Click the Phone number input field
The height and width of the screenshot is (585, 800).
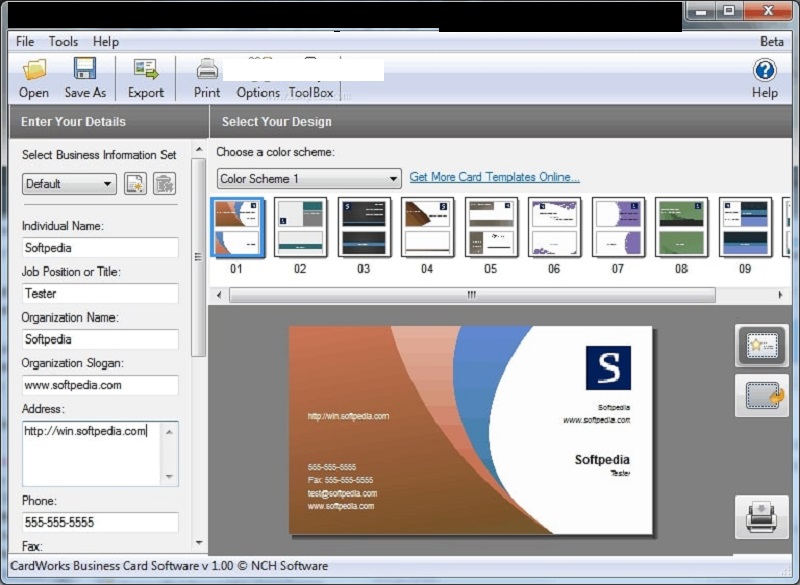(x=100, y=522)
